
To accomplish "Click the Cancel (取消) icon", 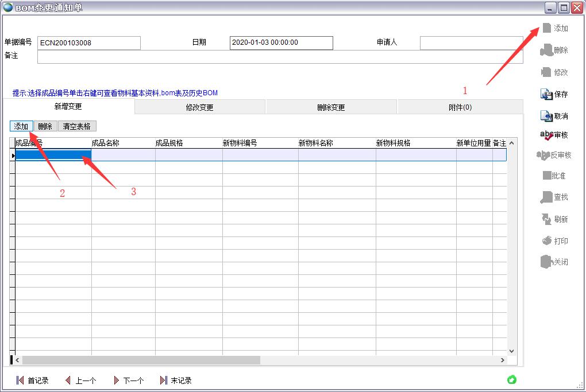I will tap(546, 116).
